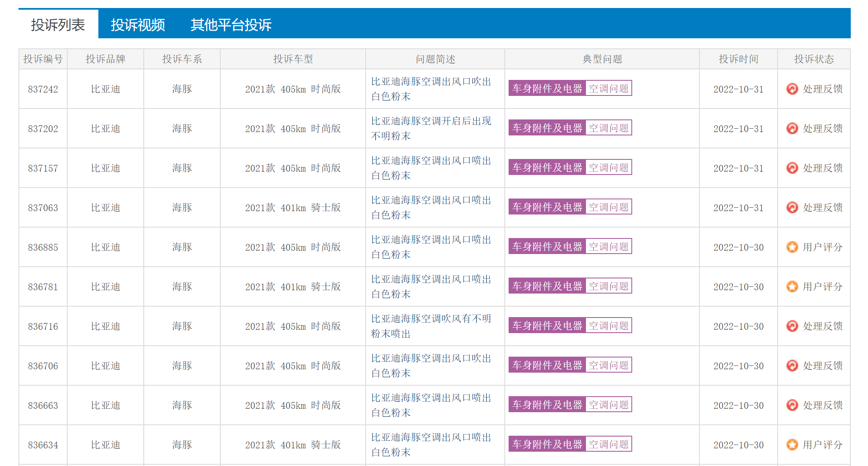Open the 其他平台投诉 tab

(231, 24)
